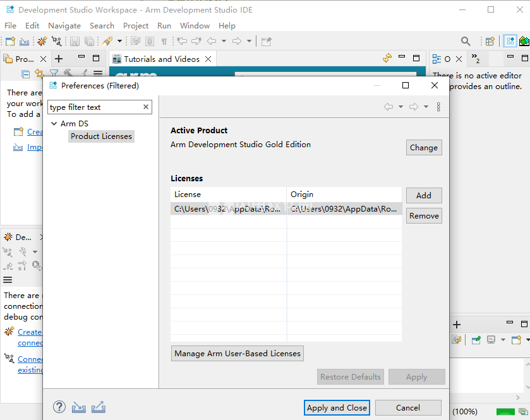Click Manage Arm User-Based Licenses button
Screen dimensions: 530x420
tap(238, 354)
